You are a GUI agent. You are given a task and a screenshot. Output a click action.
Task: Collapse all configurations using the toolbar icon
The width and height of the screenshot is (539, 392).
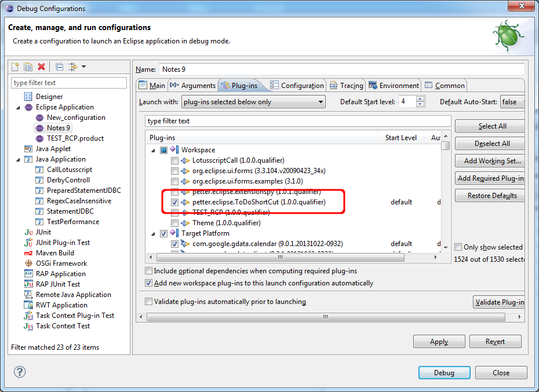[x=59, y=67]
